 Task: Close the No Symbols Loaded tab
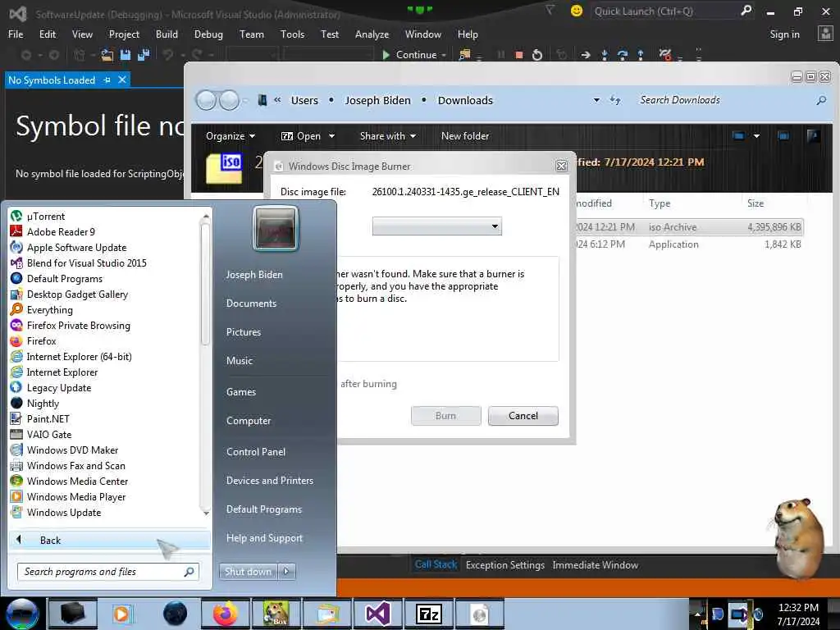[x=122, y=80]
